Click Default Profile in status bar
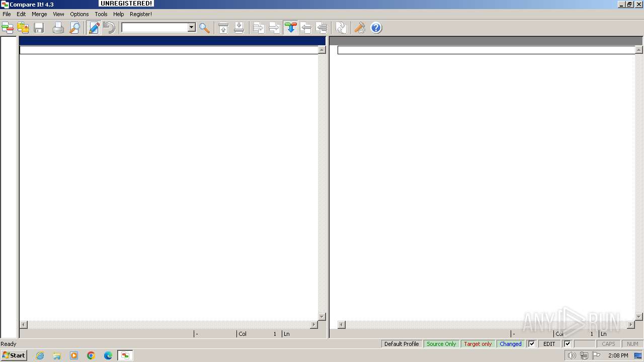The height and width of the screenshot is (362, 644). (x=401, y=344)
